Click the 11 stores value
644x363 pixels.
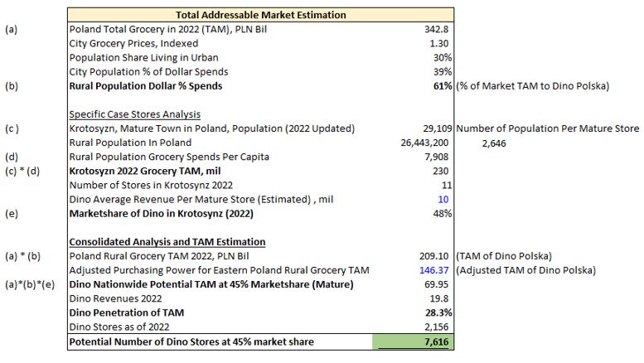[447, 185]
